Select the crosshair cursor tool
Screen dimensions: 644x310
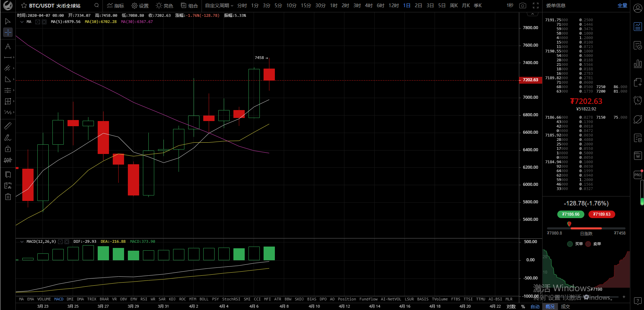click(8, 32)
